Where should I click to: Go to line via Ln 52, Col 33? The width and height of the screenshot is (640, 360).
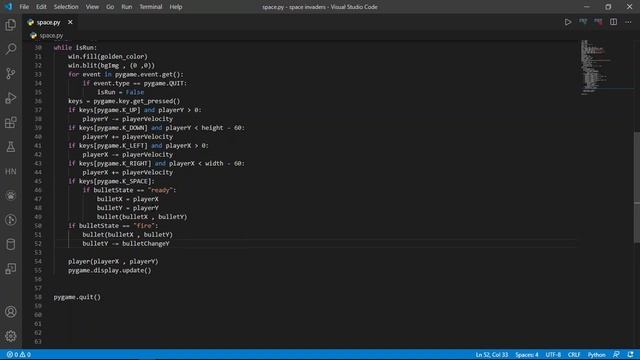point(491,354)
